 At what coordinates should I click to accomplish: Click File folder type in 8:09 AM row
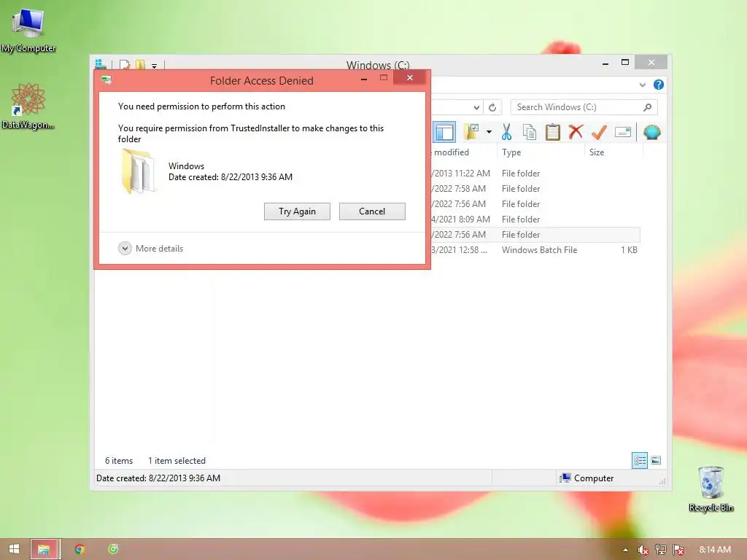(521, 219)
